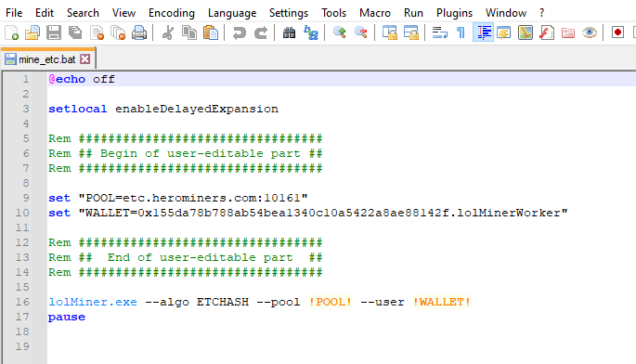Open the user defined language icon
Screen dimensions: 636x364
click(504, 32)
